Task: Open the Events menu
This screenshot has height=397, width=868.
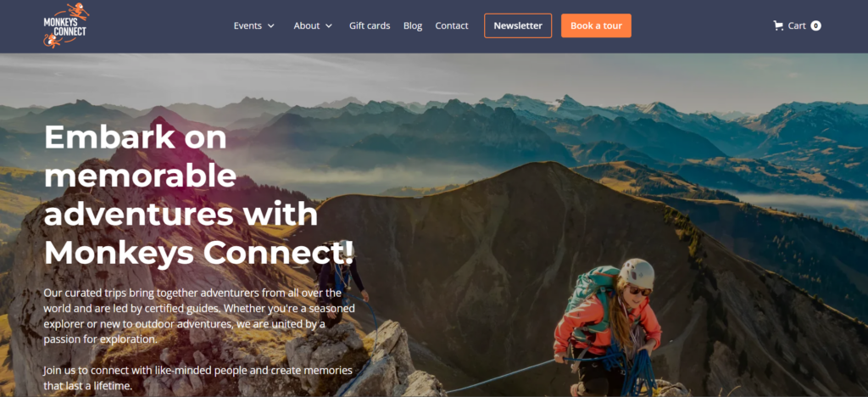Action: pyautogui.click(x=248, y=25)
